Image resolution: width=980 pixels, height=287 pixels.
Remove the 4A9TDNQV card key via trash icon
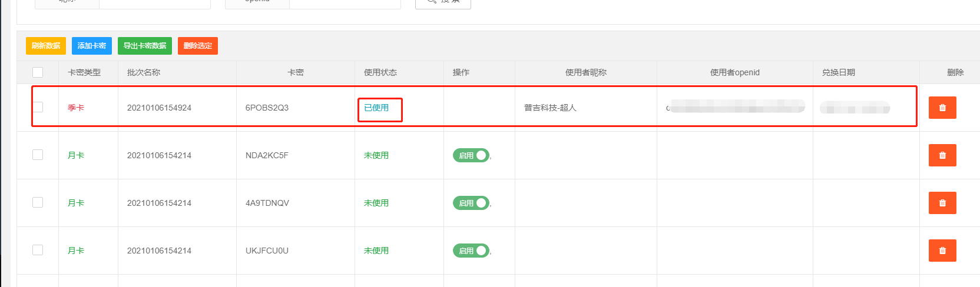[x=942, y=203]
